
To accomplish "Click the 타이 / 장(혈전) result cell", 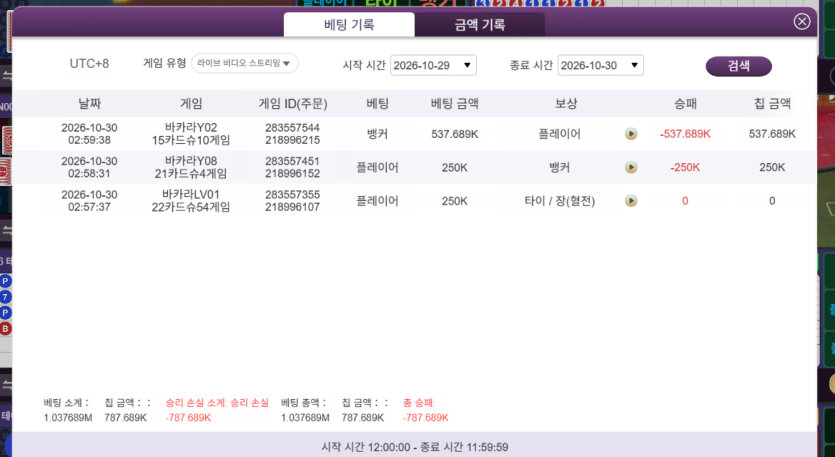I will pyautogui.click(x=560, y=201).
